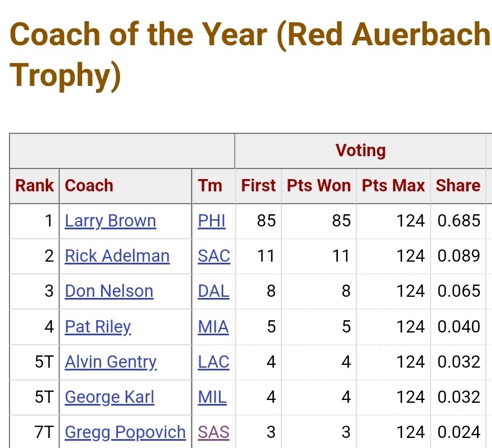The image size is (492, 448).
Task: Open Don Nelson's profile link
Action: 109,291
